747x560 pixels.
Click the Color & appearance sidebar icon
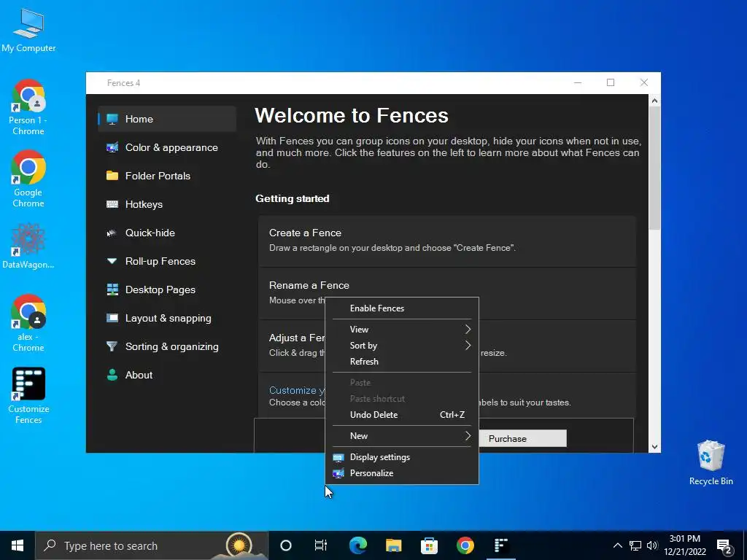pyautogui.click(x=112, y=147)
